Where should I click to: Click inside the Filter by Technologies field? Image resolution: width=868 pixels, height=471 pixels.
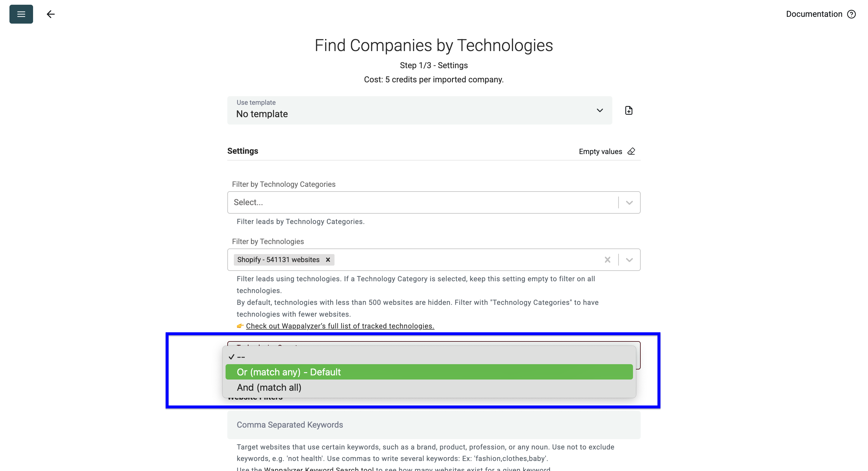pos(465,260)
